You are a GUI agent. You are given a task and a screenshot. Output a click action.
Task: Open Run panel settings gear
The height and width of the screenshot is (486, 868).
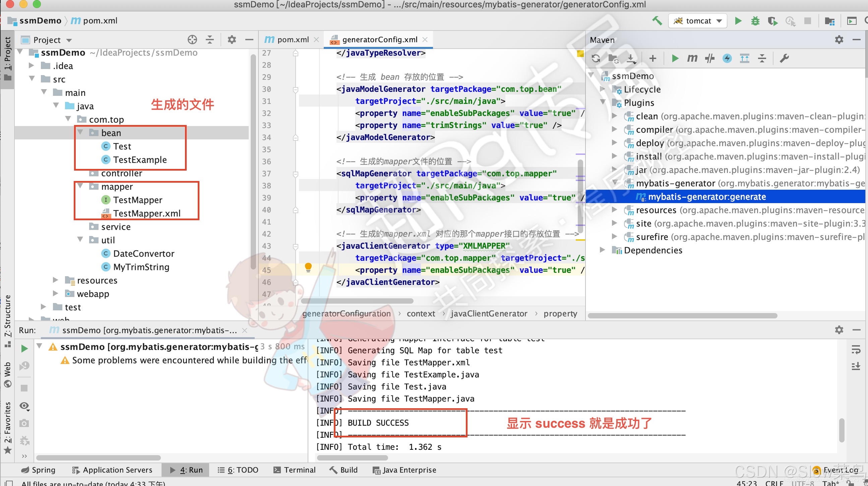(x=839, y=329)
